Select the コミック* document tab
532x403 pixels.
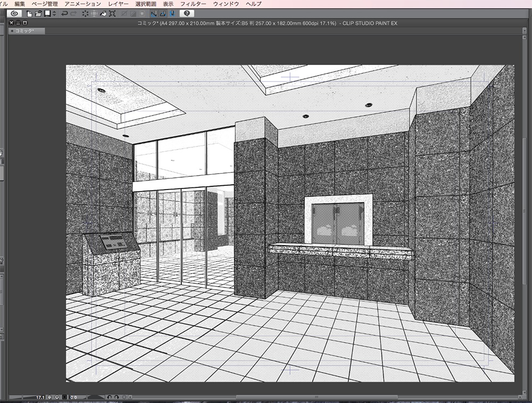click(x=27, y=31)
